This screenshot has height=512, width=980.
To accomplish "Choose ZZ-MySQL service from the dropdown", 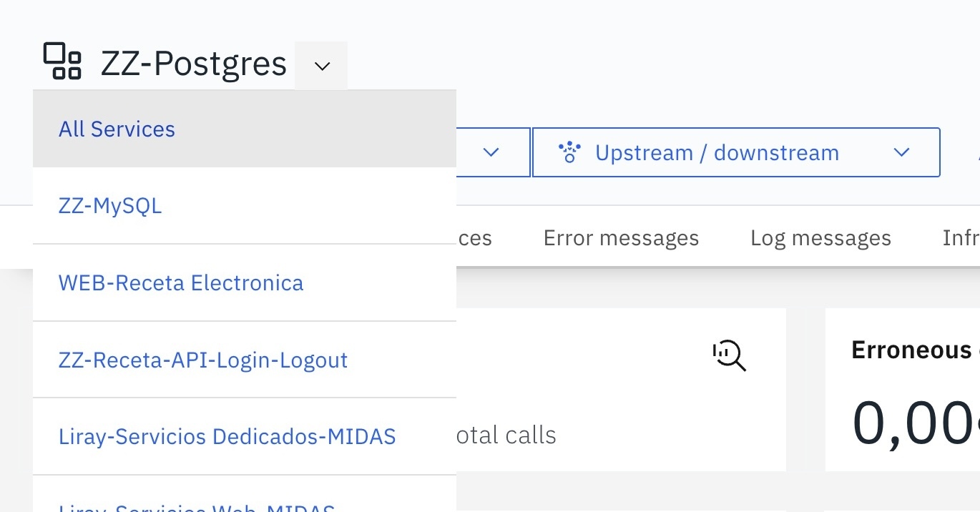I will [x=110, y=206].
